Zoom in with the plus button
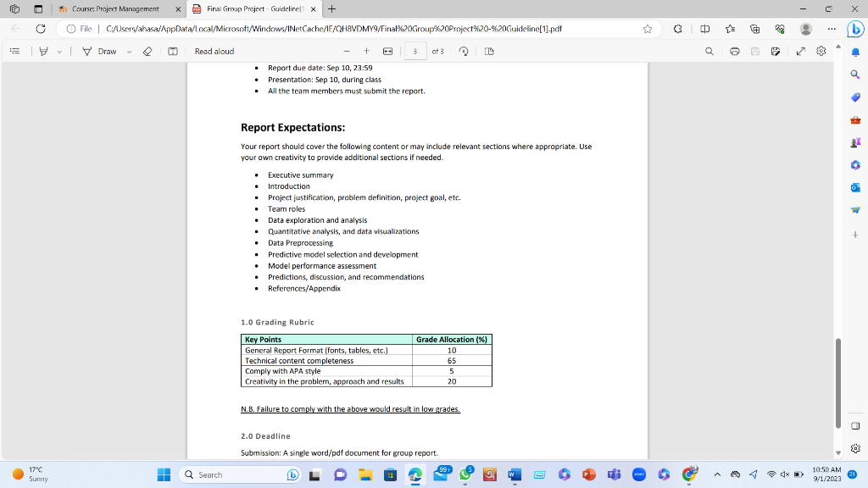Viewport: 868px width, 488px height. (366, 51)
